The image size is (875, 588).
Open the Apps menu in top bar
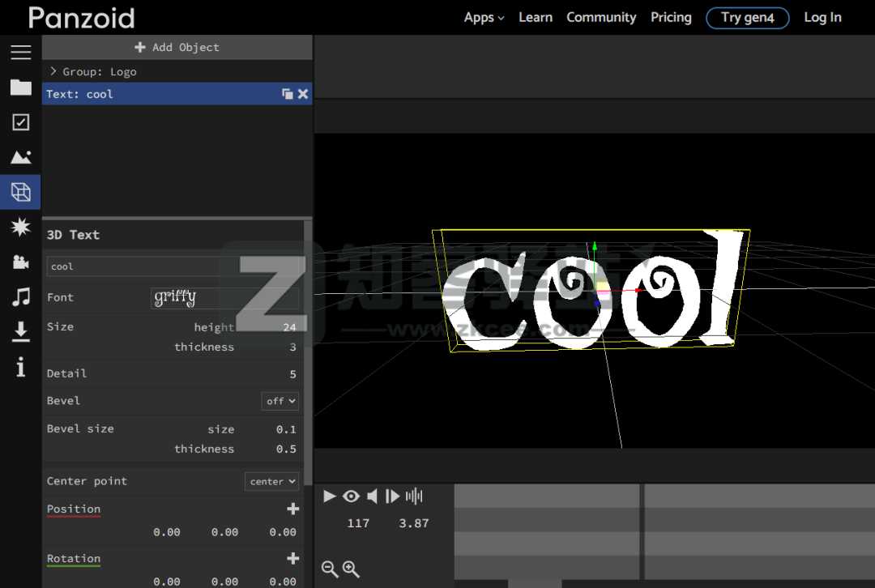484,17
